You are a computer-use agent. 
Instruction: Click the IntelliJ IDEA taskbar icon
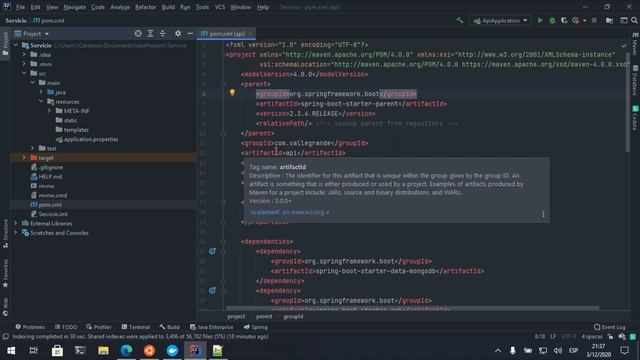tap(195, 350)
